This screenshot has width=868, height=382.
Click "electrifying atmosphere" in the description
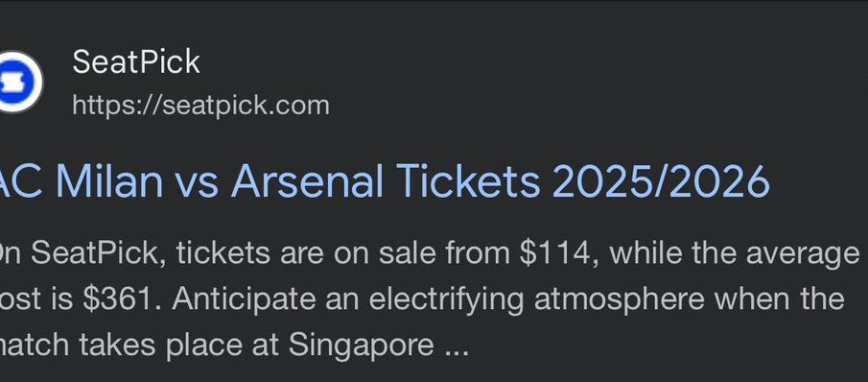tap(536, 299)
